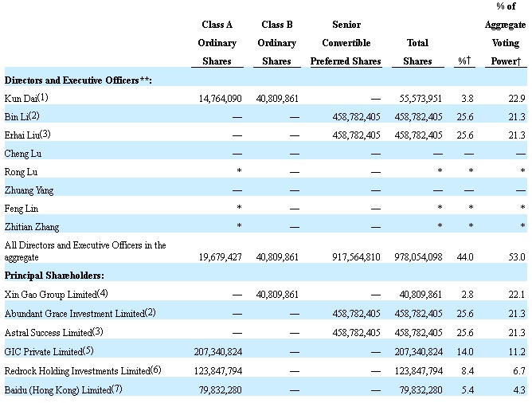Screen dimensions: 532x403
Task: Open footnote (6) for Redrock Holding Investments
Action: [157, 370]
